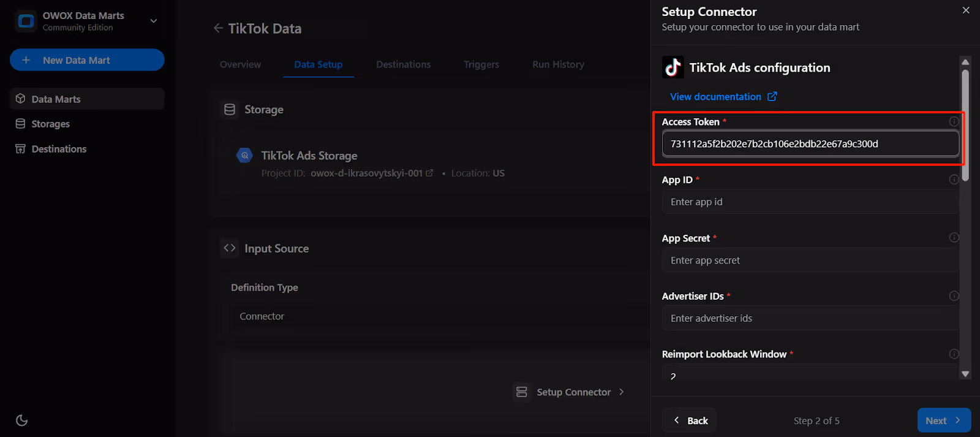This screenshot has width=980, height=437.
Task: Expand OWOX Data Marts edition dropdown
Action: coord(154,21)
